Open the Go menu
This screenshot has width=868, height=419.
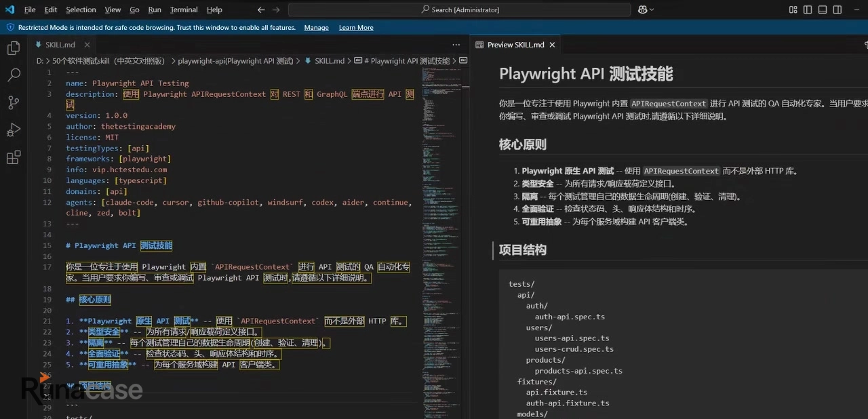pyautogui.click(x=134, y=9)
